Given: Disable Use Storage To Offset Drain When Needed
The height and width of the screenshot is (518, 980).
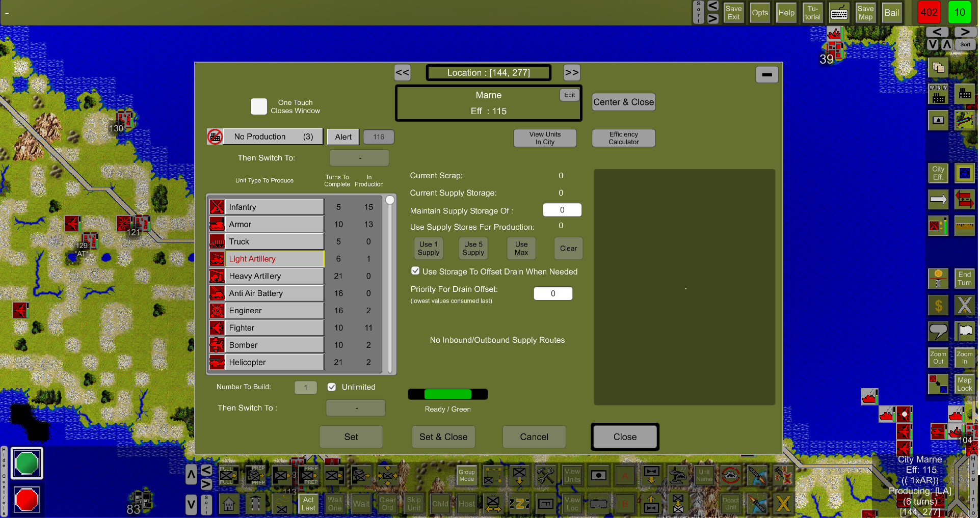Looking at the screenshot, I should 415,270.
